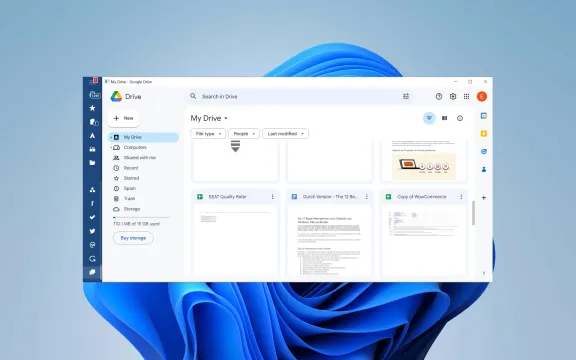Screen dimensions: 576x360
Task: Open the Last modified filter dropdown
Action: coord(285,134)
